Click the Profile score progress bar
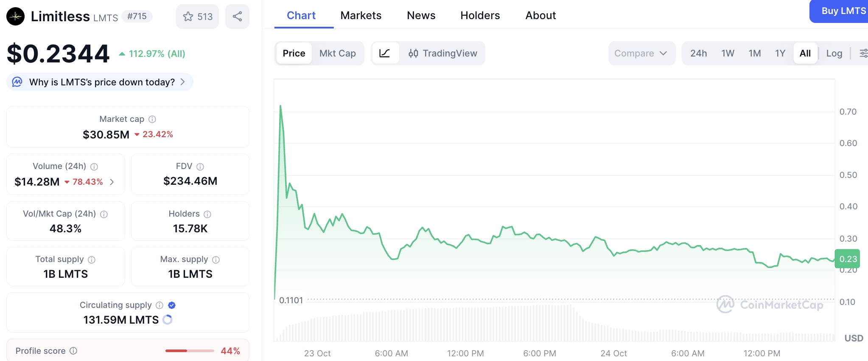This screenshot has height=361, width=868. click(190, 351)
